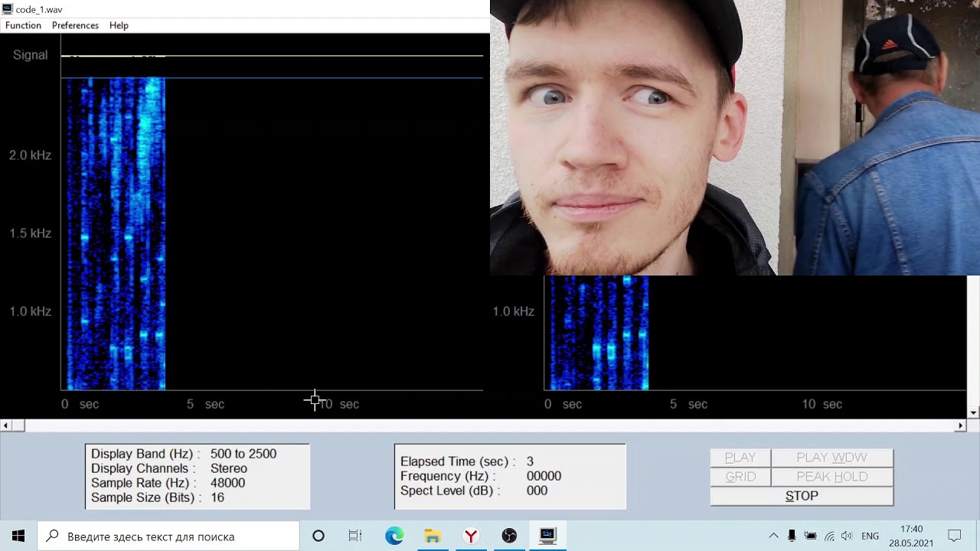980x551 pixels.
Task: Click the PLAY WDW button
Action: (831, 458)
